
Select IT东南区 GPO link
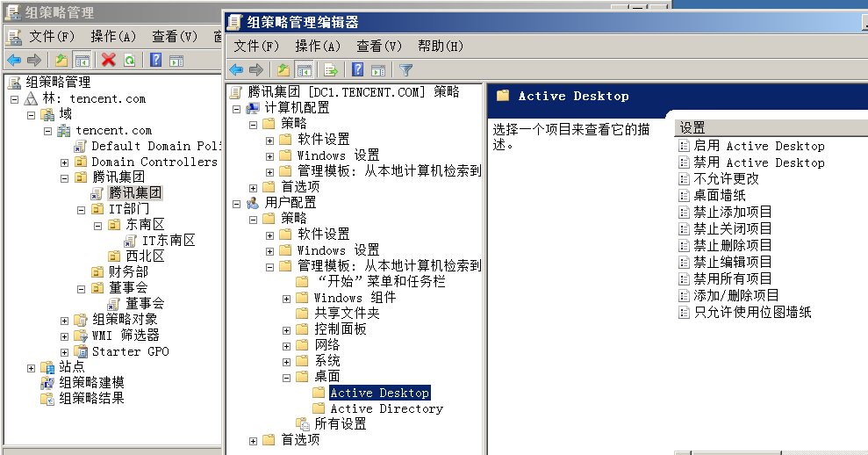(x=169, y=241)
